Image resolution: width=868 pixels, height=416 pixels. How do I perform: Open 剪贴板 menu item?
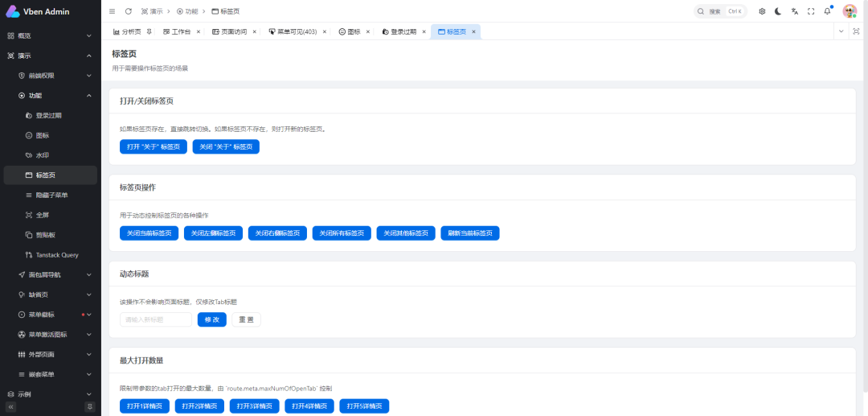(x=51, y=235)
